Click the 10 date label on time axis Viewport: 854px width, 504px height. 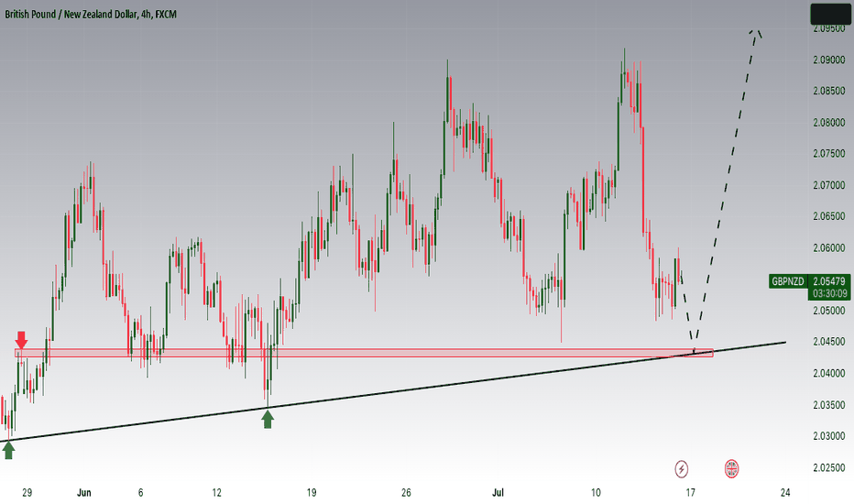click(x=596, y=493)
